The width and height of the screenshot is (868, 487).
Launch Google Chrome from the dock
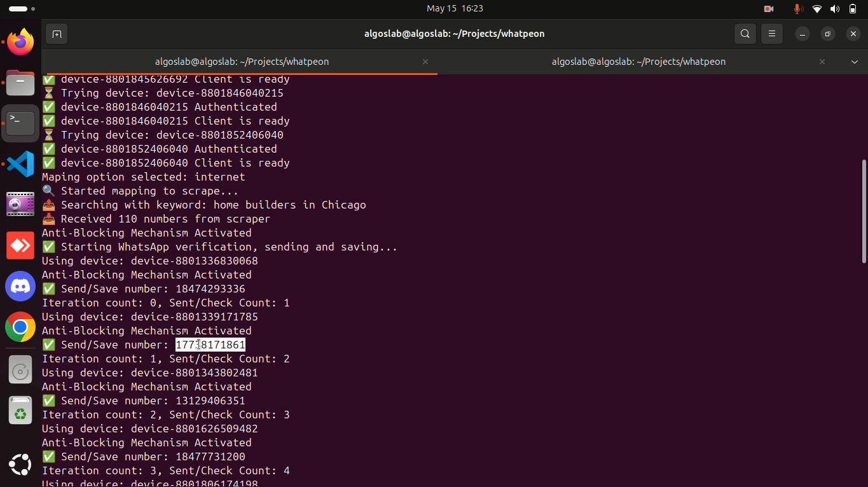20,327
